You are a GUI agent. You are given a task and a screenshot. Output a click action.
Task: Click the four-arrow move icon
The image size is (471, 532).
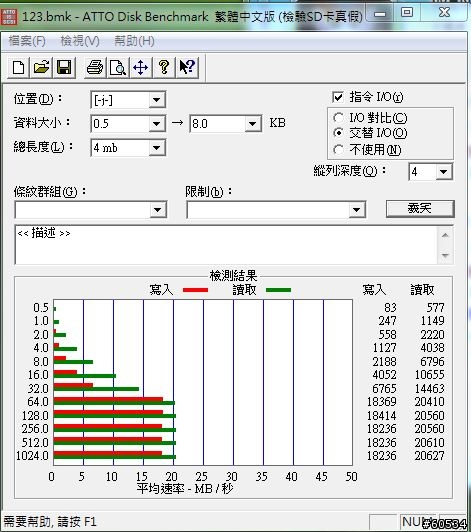(140, 67)
